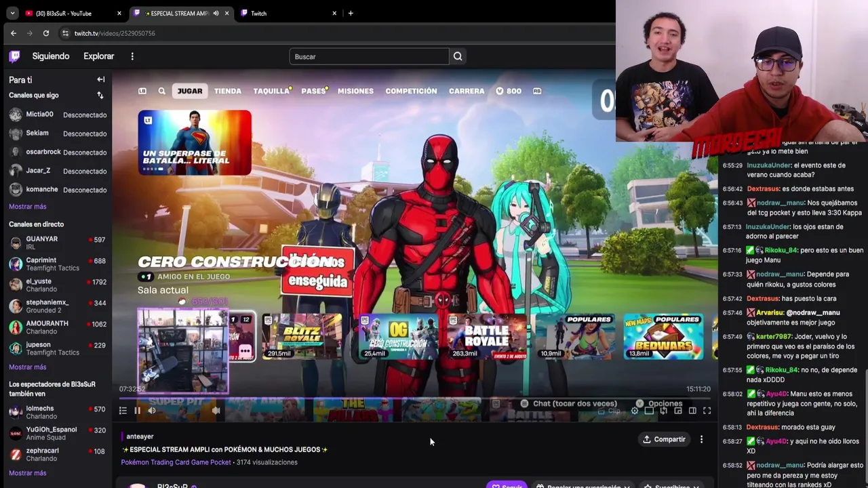View site information icon in the address bar
This screenshot has width=868, height=488.
pyautogui.click(x=65, y=33)
